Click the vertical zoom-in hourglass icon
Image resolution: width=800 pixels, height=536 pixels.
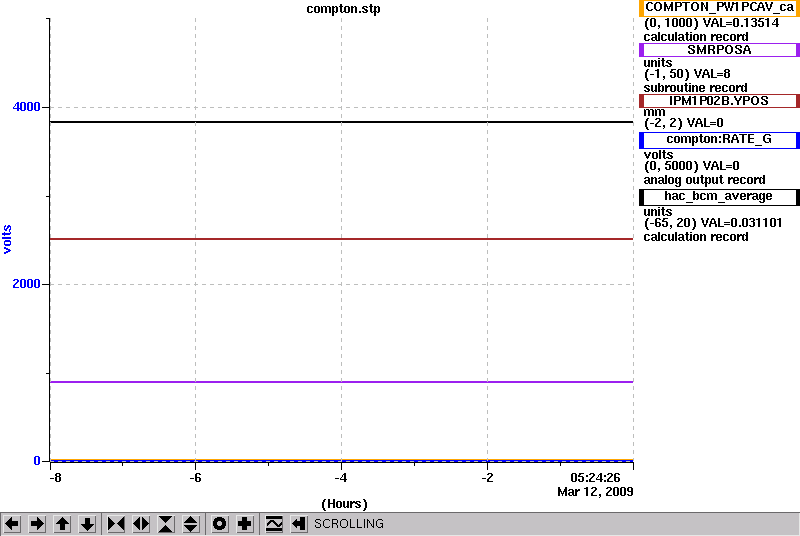click(x=166, y=524)
